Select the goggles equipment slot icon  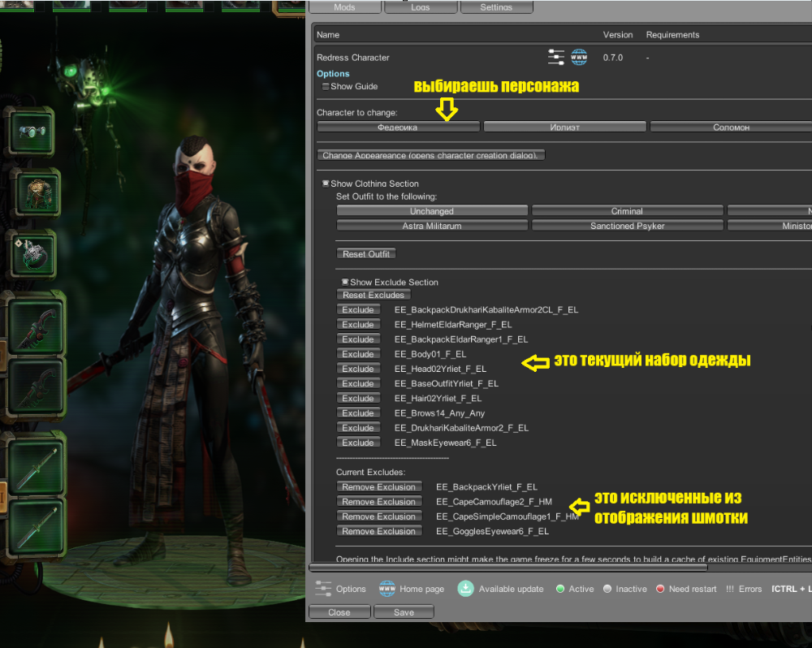coord(32,132)
